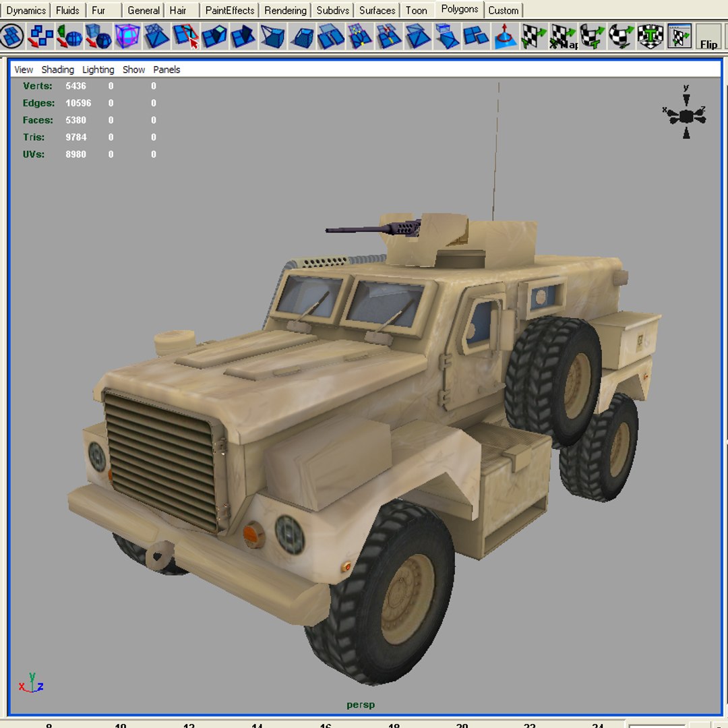Click the Faces count 5380
Screen dimensions: 728x728
[75, 120]
